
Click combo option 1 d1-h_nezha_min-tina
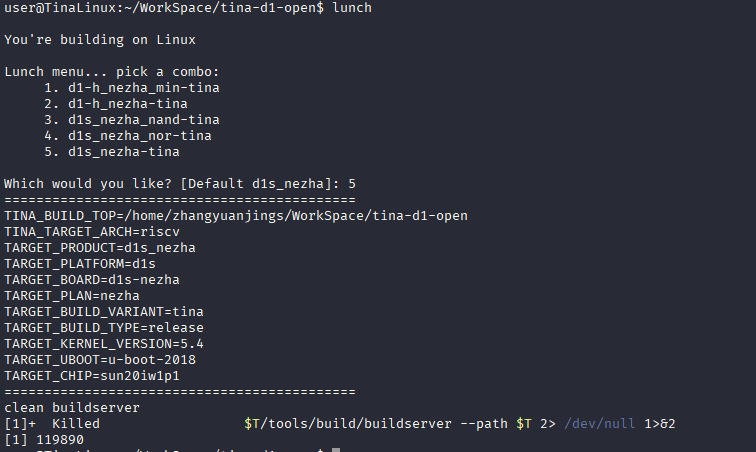tap(131, 88)
